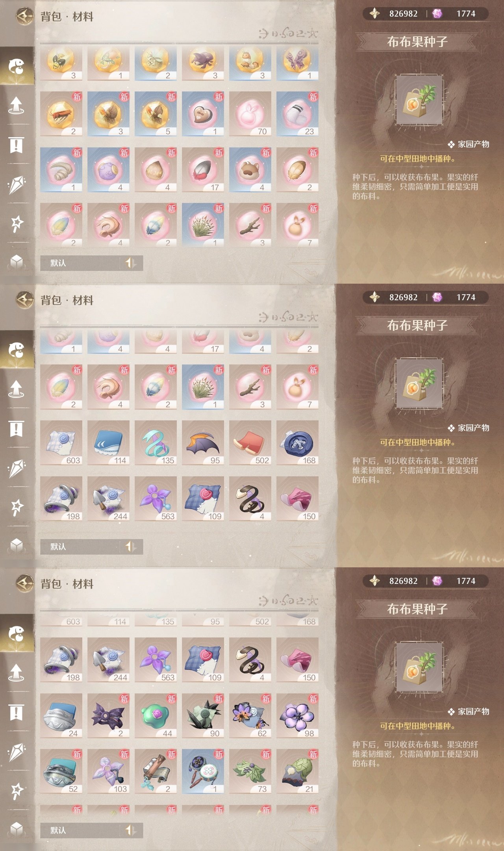Choose the purple flower material with count 98
Viewport: 504px width, 851px height.
coord(297,716)
